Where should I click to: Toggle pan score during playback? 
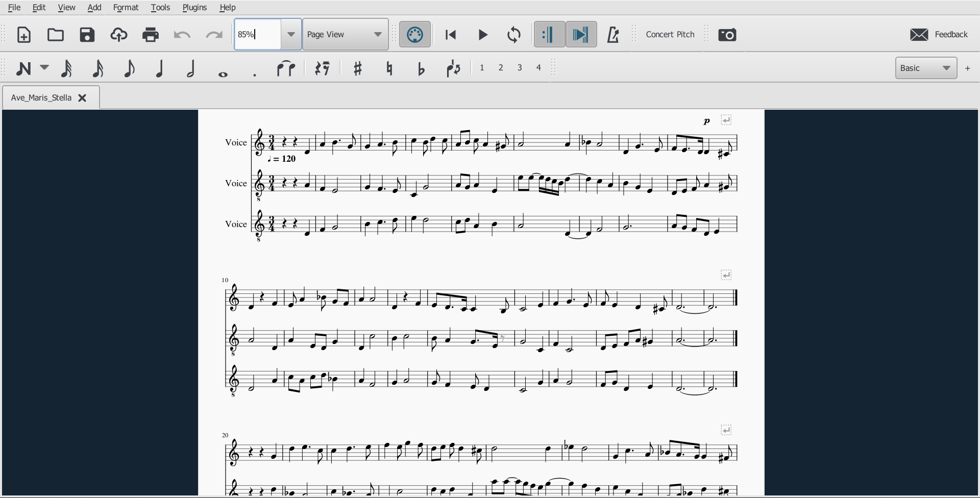tap(581, 35)
